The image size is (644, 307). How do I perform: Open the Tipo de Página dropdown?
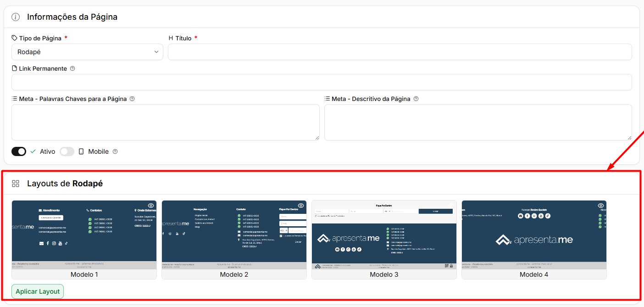click(87, 52)
